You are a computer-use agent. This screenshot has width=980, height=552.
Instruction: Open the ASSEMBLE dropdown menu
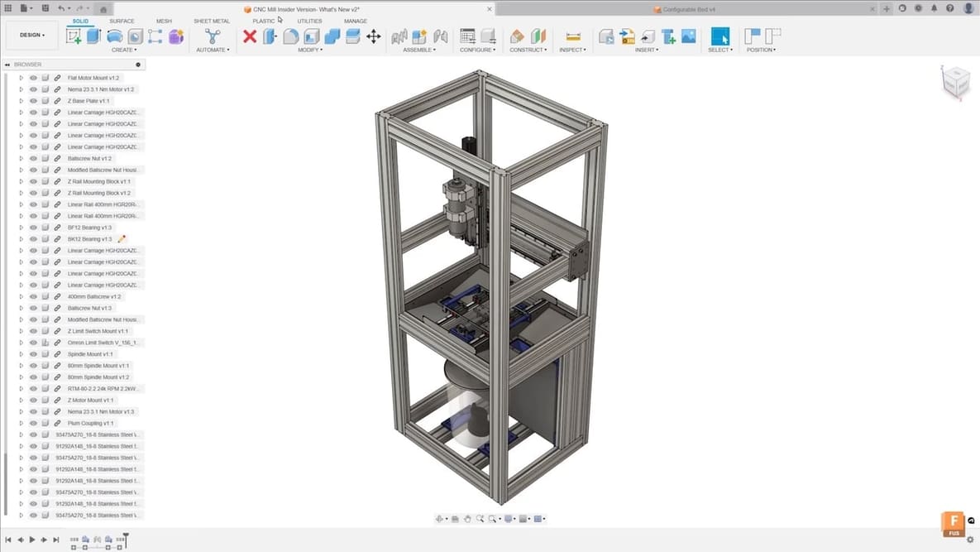point(419,50)
